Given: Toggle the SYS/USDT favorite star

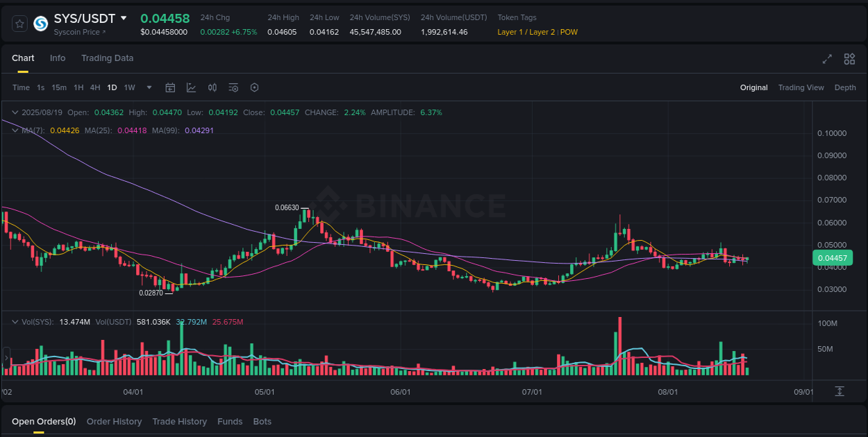Looking at the screenshot, I should pyautogui.click(x=19, y=23).
